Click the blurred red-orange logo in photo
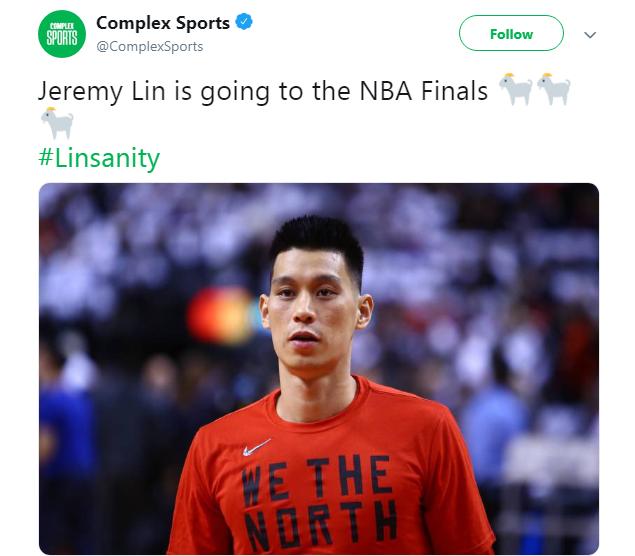The image size is (635, 556). 221,315
